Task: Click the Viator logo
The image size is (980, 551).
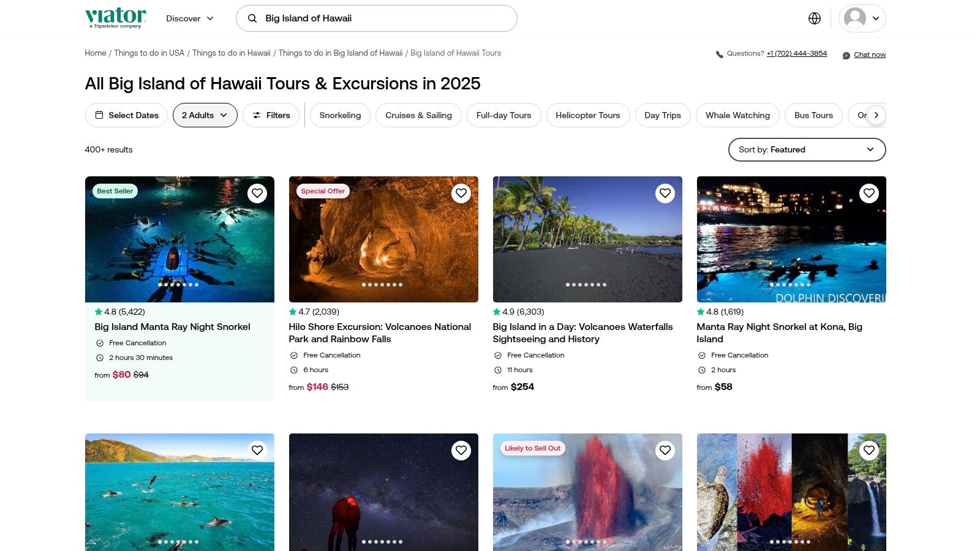Action: (x=116, y=18)
